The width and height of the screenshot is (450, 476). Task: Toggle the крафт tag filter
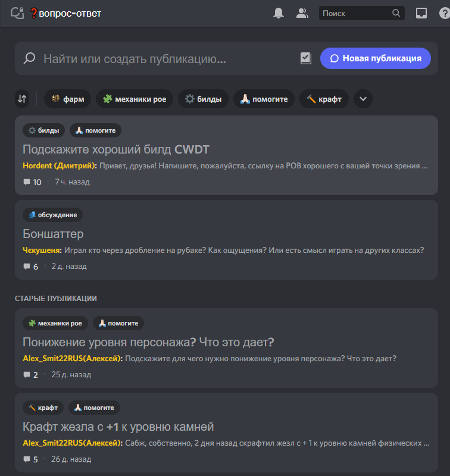point(324,99)
